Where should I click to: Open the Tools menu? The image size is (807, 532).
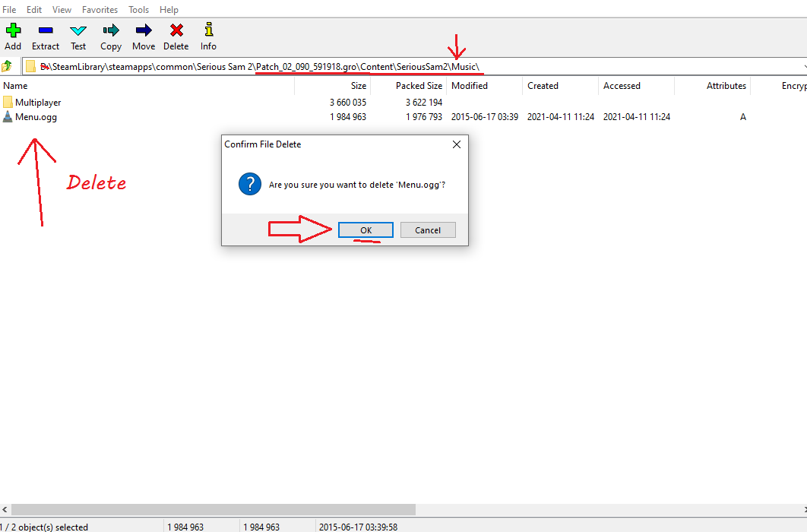pyautogui.click(x=139, y=10)
